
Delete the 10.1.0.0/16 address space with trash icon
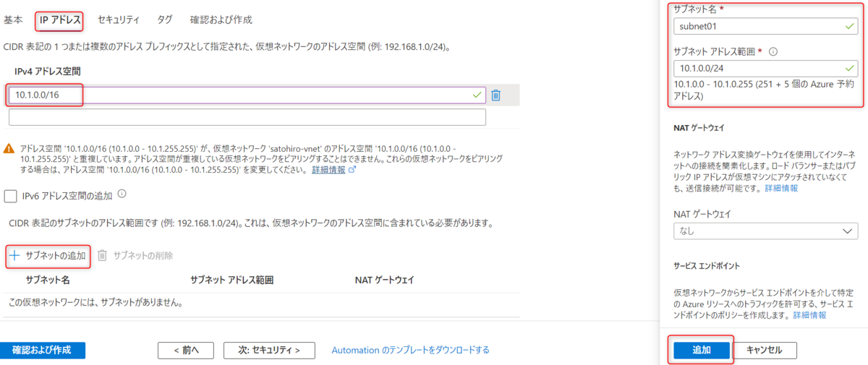(x=496, y=95)
